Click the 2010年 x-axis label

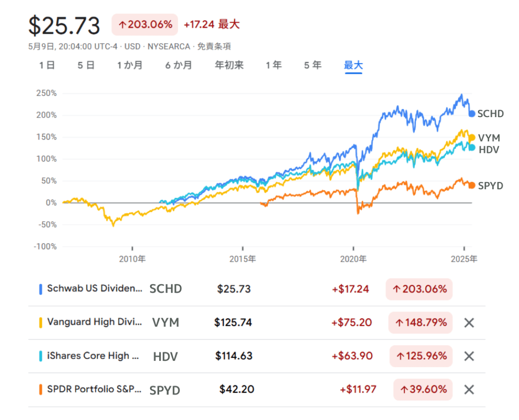coord(132,259)
